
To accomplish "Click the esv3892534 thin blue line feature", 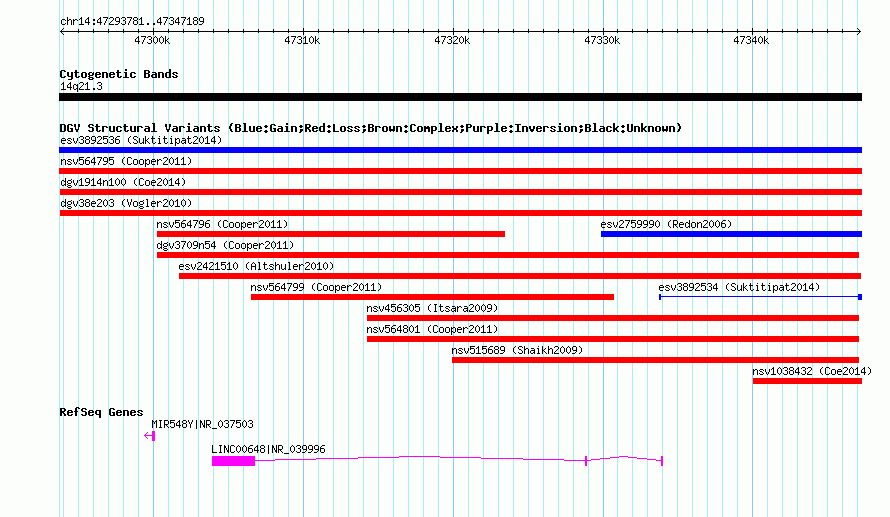I will pyautogui.click(x=761, y=297).
